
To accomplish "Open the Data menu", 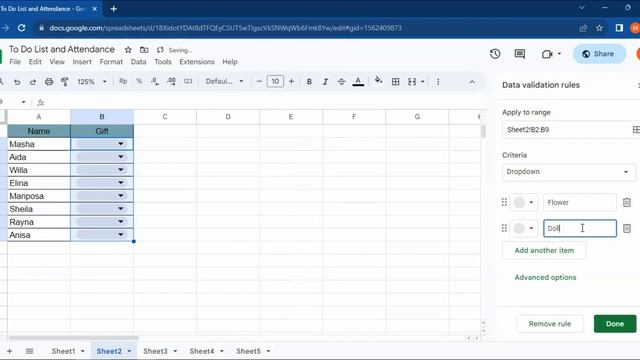I will 138,62.
